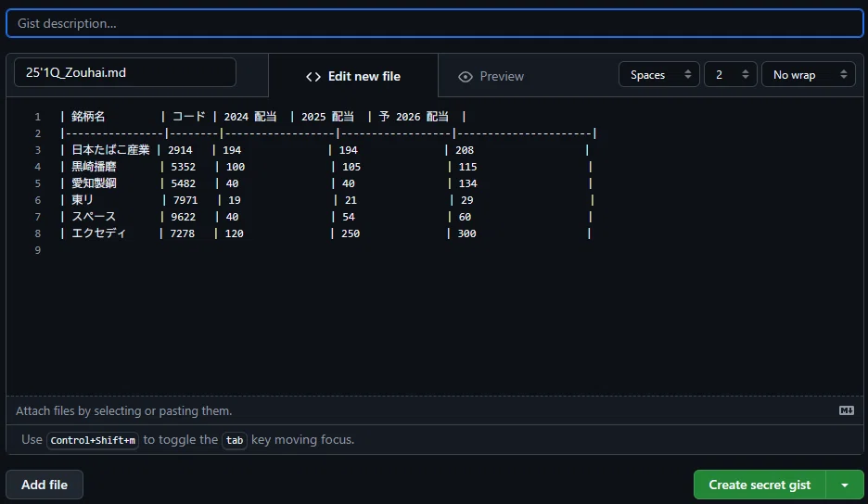Click the header cell 銘柄名

coord(88,117)
